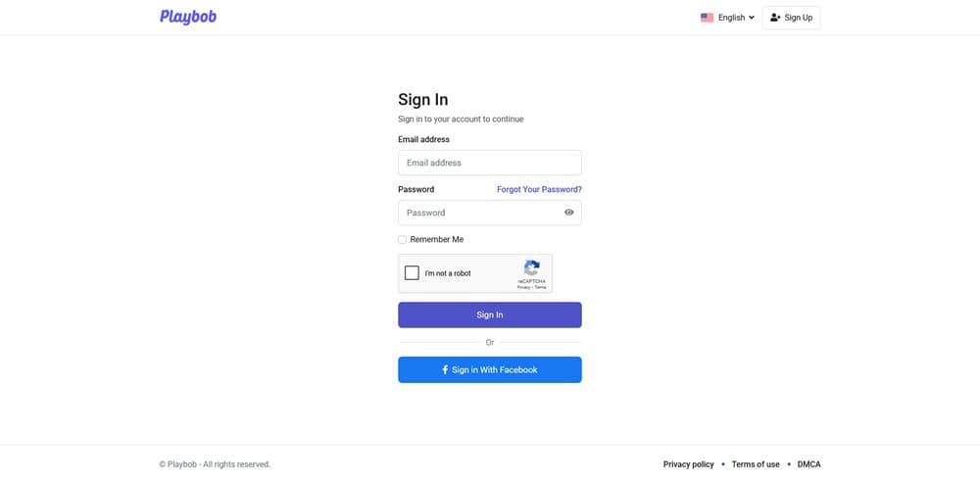Check the I'm not a robot box
980x483 pixels.
coord(412,273)
